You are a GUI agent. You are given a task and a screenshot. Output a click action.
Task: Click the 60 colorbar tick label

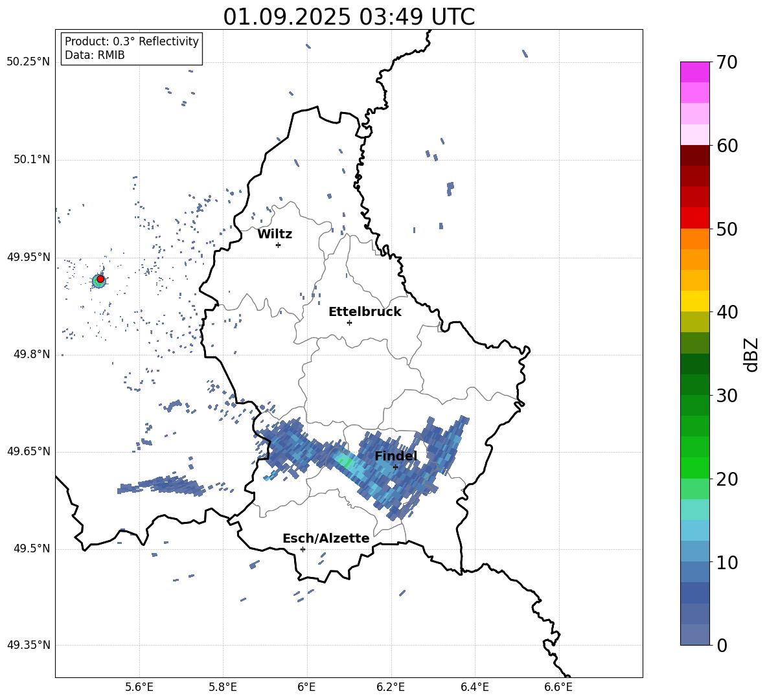[727, 146]
